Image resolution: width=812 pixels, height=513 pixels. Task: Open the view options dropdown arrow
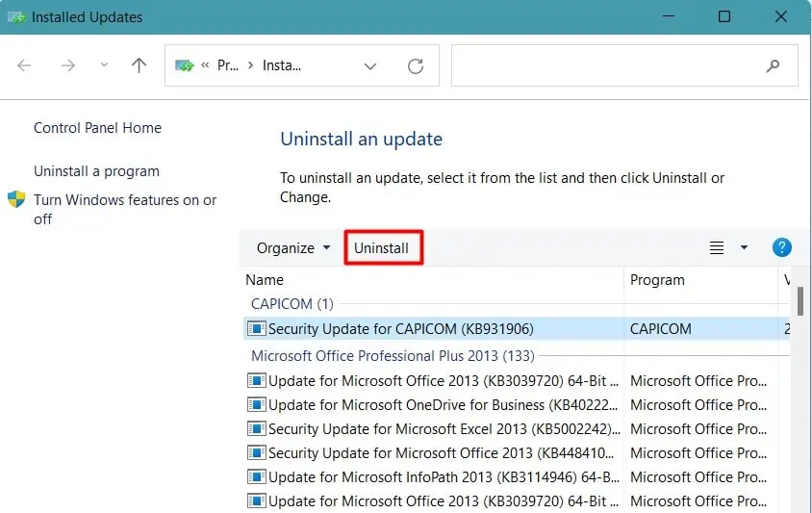[744, 247]
